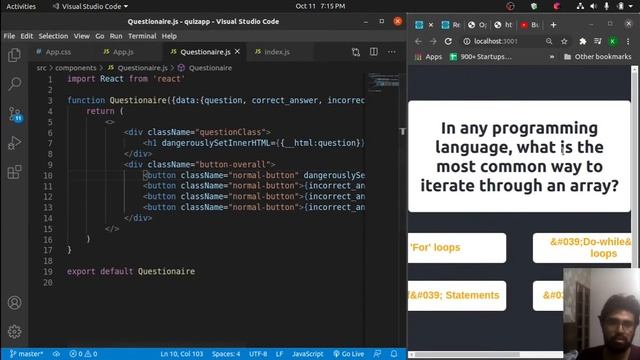Click synchronize changes icon in status bar
The height and width of the screenshot is (360, 640).
(x=56, y=353)
